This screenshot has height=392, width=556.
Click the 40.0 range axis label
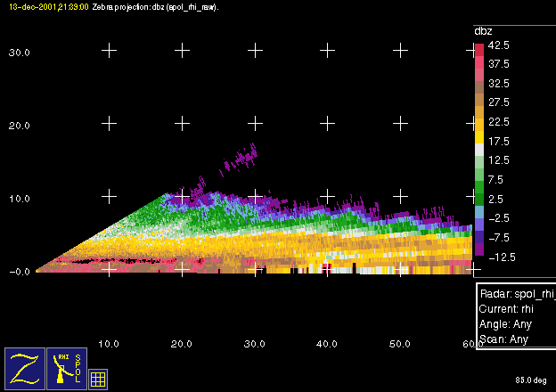(x=327, y=343)
